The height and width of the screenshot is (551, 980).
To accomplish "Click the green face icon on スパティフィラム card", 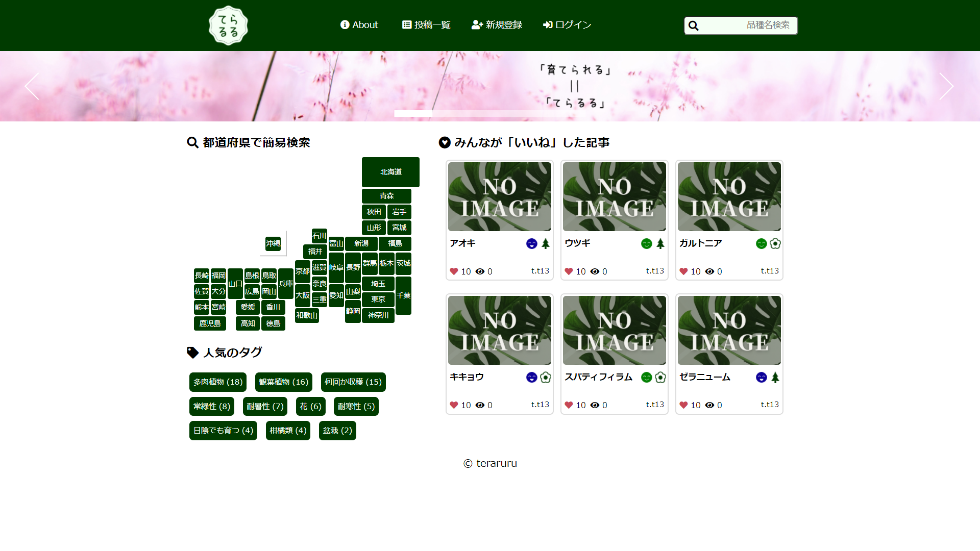I will point(646,378).
